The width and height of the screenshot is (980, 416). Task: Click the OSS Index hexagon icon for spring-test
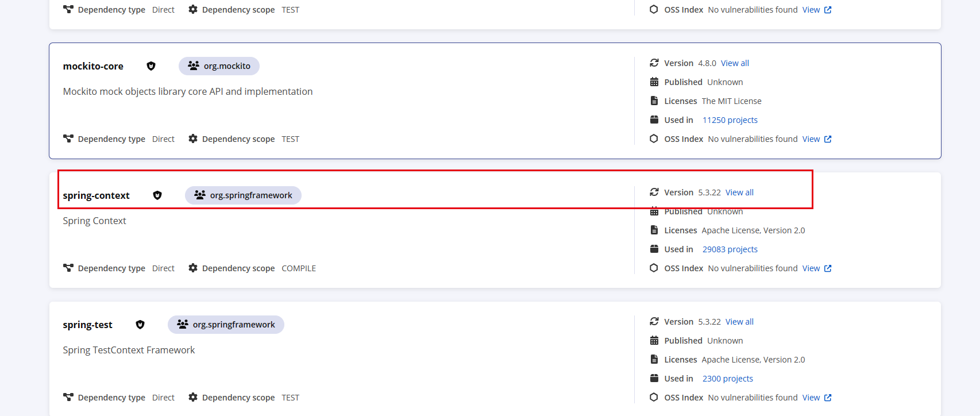[654, 397]
